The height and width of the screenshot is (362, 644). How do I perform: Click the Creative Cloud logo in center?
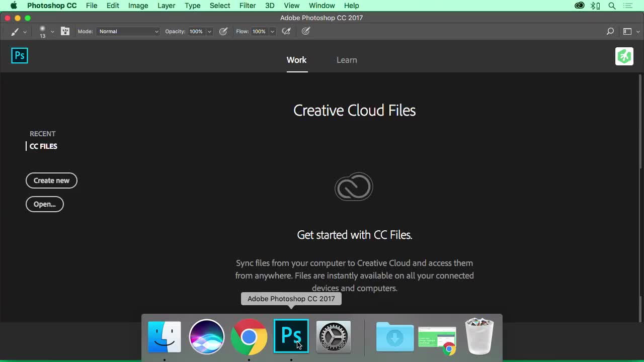[x=354, y=187]
